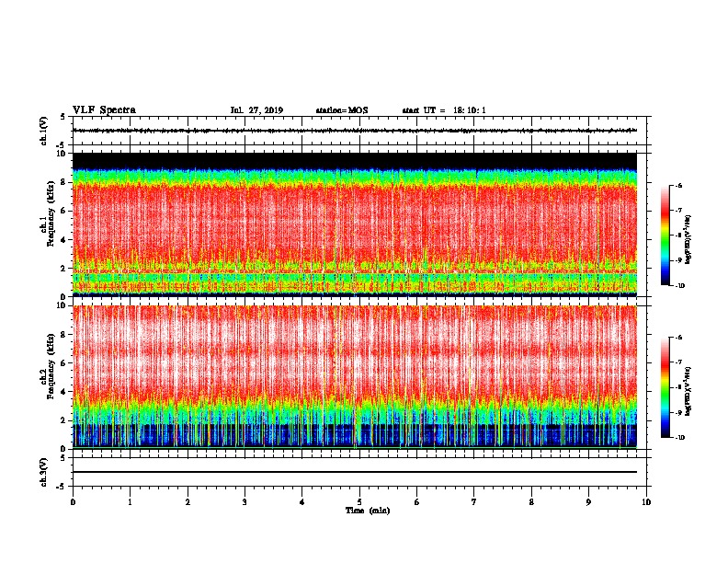This screenshot has height=563, width=728.
Task: Select the "Time (min)" axis label
Action: click(x=368, y=511)
